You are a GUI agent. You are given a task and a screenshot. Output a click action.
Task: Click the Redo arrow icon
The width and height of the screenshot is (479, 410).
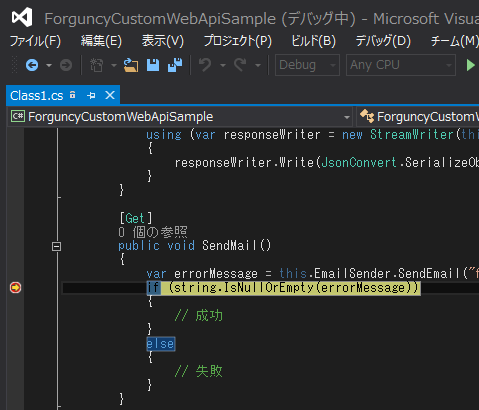click(240, 65)
